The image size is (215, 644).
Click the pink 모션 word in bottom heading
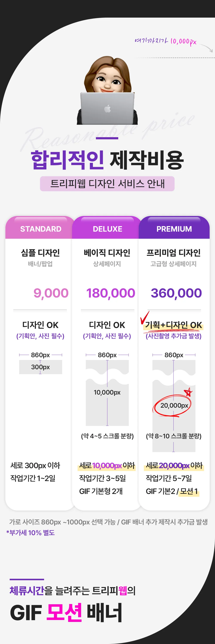pos(64,612)
